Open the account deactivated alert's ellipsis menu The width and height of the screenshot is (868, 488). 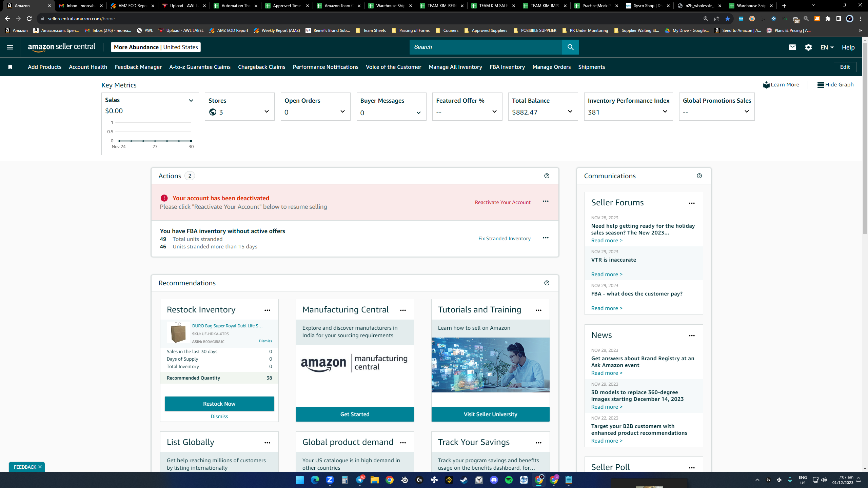pos(546,201)
